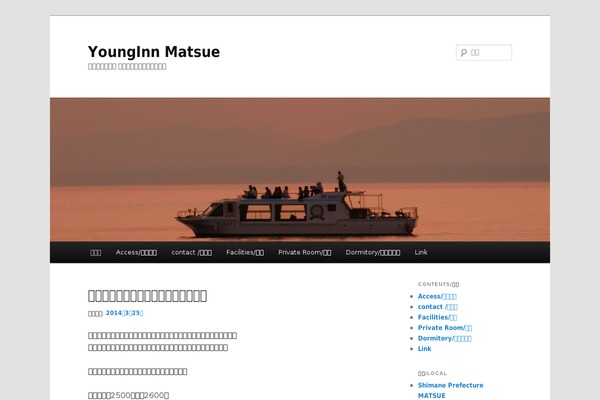The width and height of the screenshot is (600, 400).
Task: Open the Facilities menu item in navigation bar
Action: (245, 253)
